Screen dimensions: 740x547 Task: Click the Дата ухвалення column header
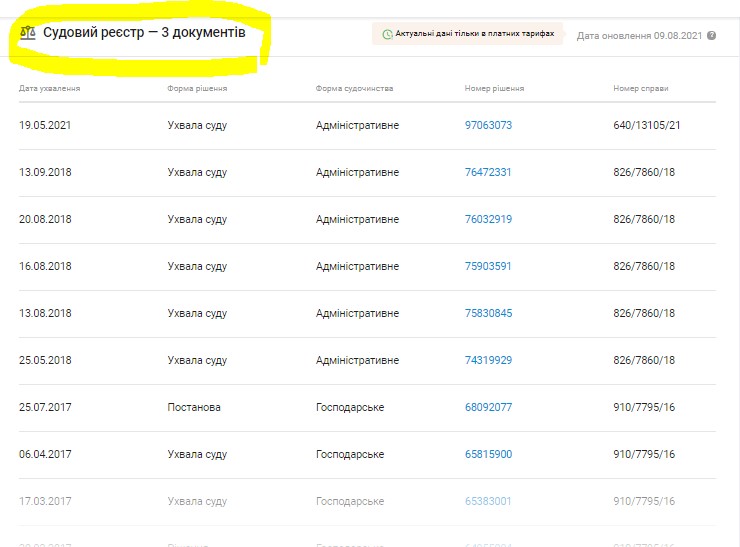coord(49,88)
